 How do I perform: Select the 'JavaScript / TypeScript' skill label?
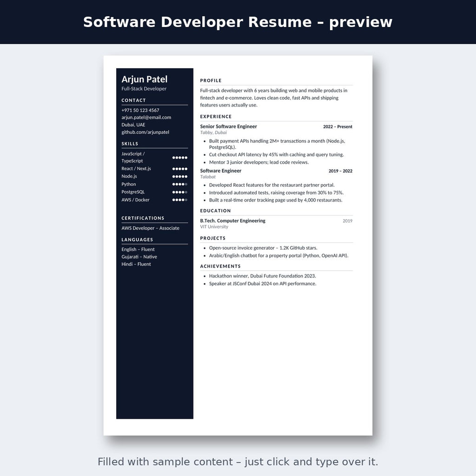coord(133,157)
